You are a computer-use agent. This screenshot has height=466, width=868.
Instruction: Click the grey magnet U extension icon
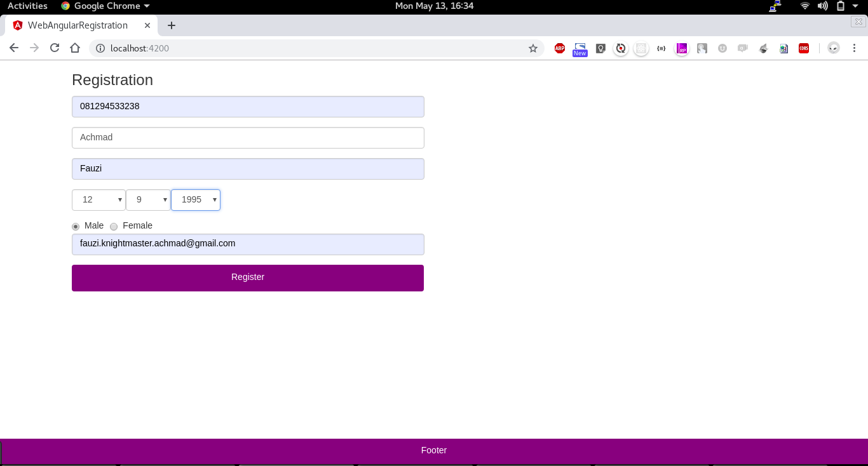[x=722, y=48]
